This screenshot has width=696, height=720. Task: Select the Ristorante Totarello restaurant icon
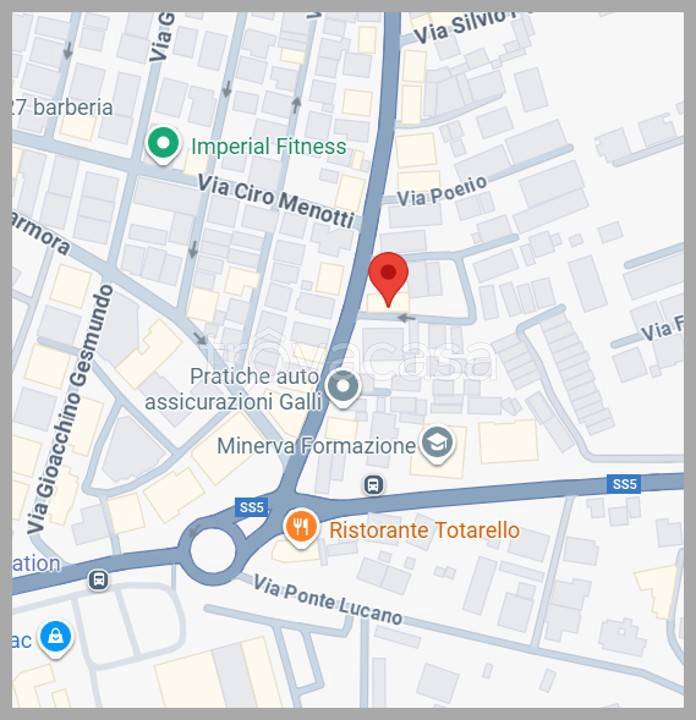coord(301,529)
